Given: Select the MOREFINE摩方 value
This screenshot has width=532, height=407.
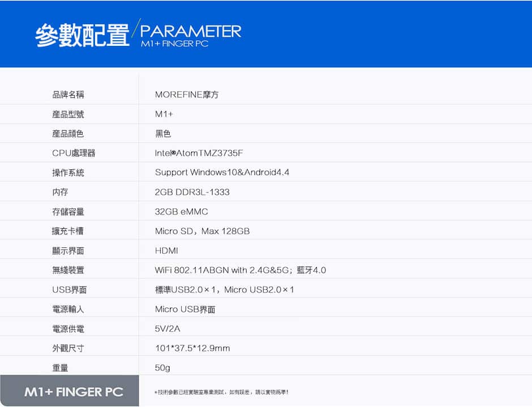Looking at the screenshot, I should pos(187,95).
